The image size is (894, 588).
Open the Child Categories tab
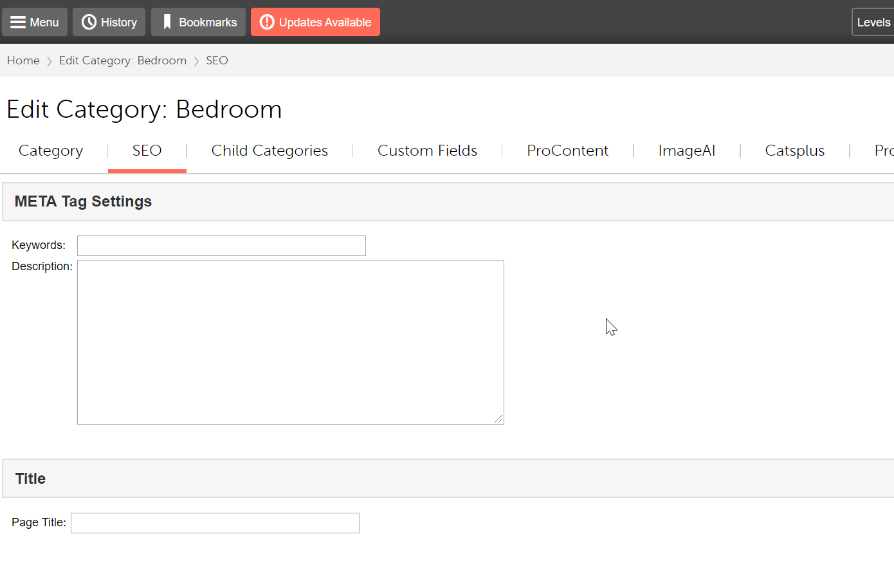pyautogui.click(x=269, y=151)
